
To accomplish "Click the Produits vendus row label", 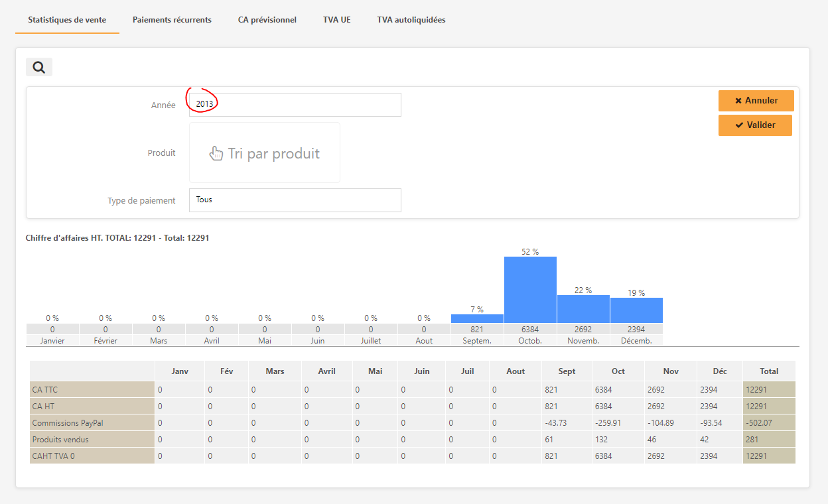I will [92, 440].
